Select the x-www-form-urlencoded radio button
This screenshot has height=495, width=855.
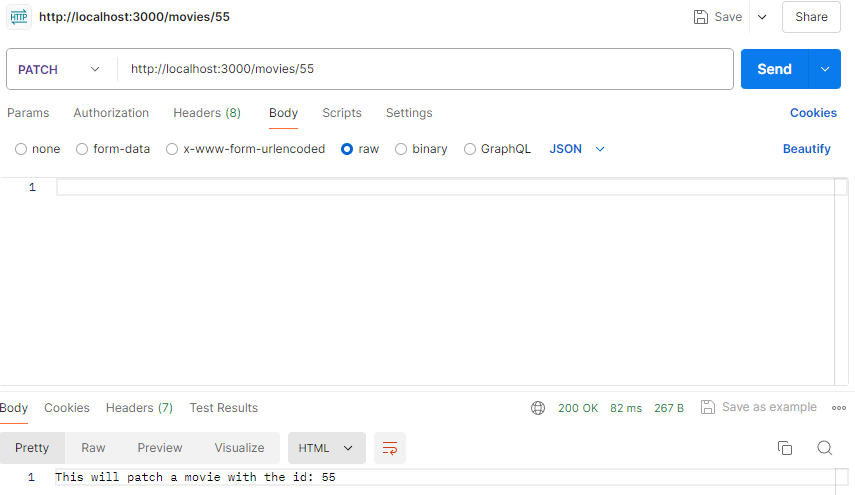point(172,149)
